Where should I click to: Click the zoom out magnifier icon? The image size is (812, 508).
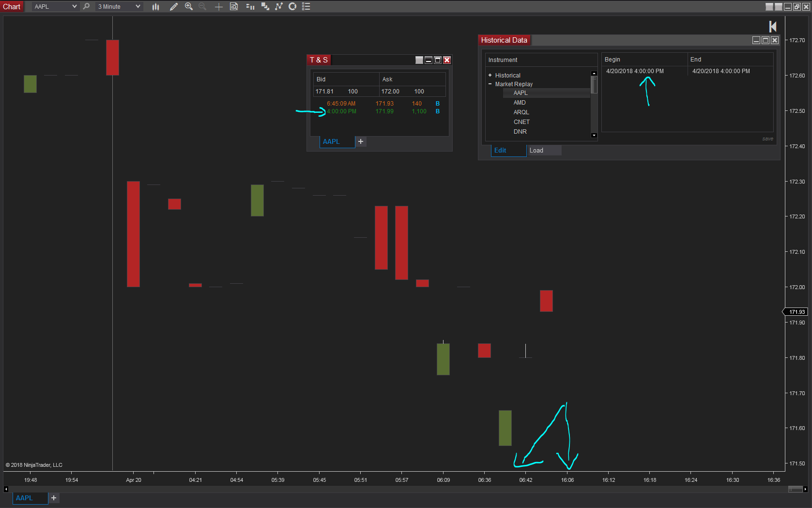202,6
